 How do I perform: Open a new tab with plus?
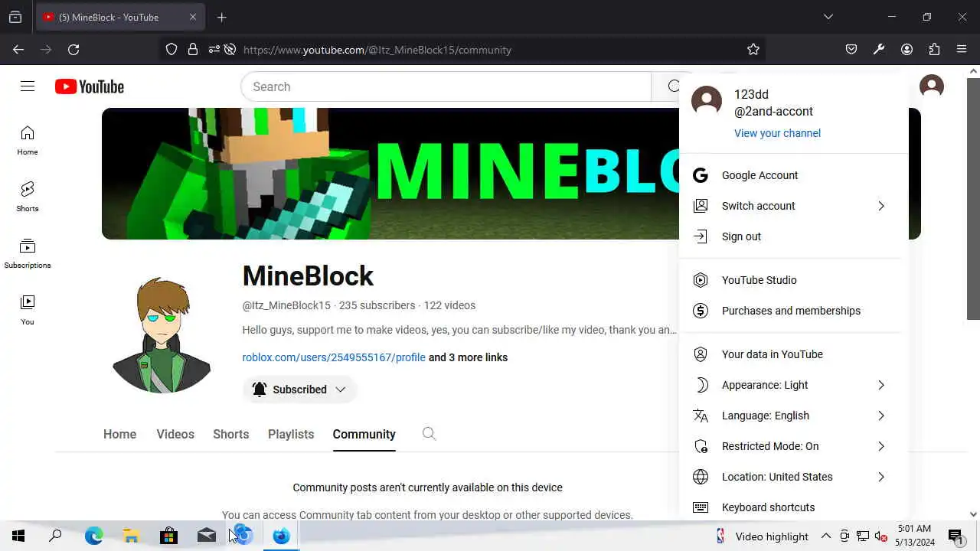[221, 17]
